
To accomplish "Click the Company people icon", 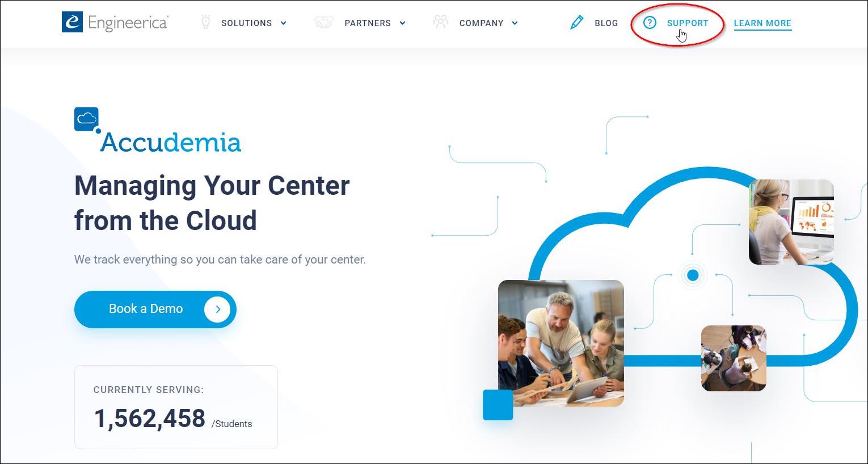I will [x=440, y=22].
